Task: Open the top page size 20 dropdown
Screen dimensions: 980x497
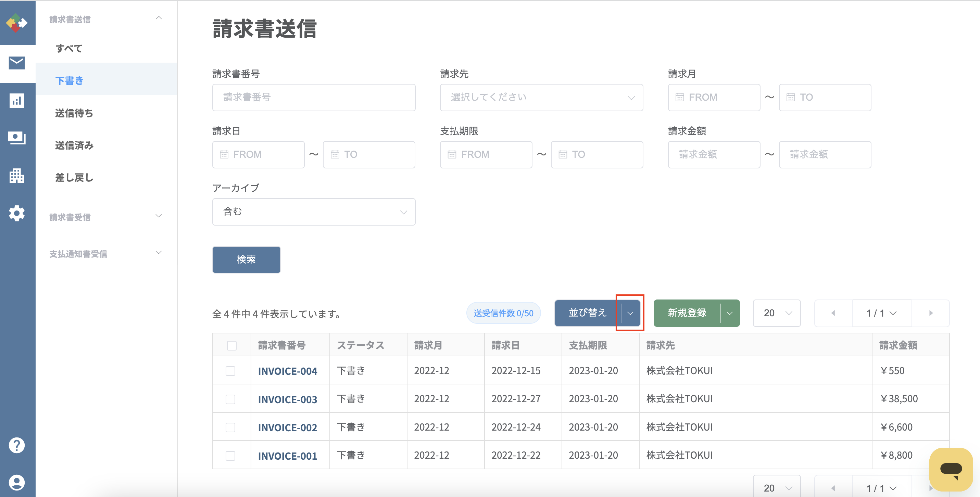Action: click(777, 313)
